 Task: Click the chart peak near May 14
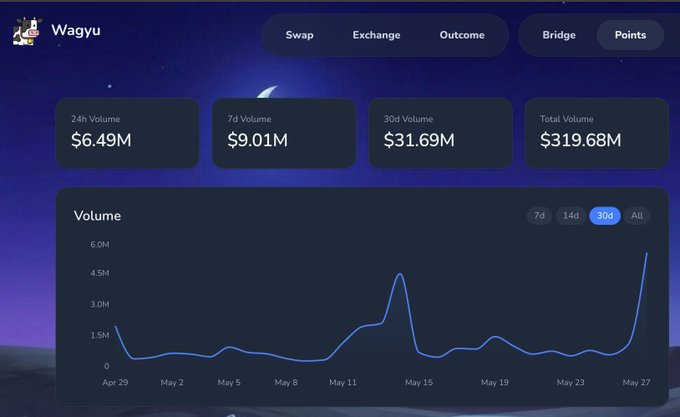[399, 274]
